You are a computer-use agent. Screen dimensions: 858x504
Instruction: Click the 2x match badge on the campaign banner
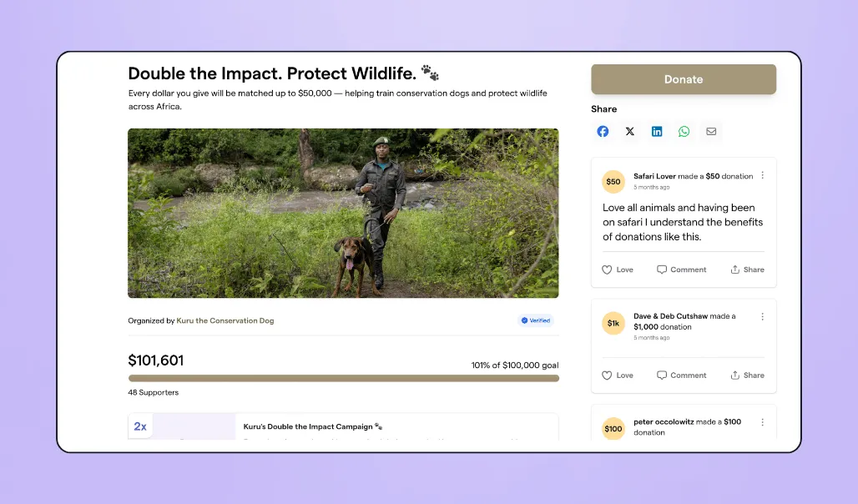140,426
